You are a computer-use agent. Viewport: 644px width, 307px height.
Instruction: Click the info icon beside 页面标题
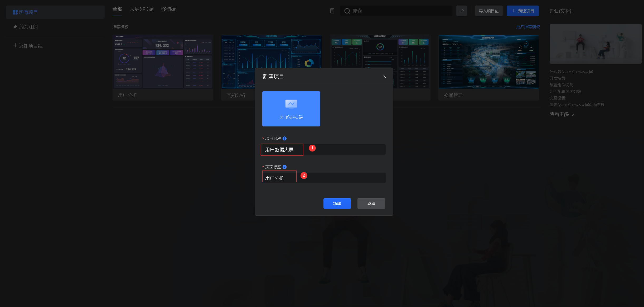[x=284, y=167]
